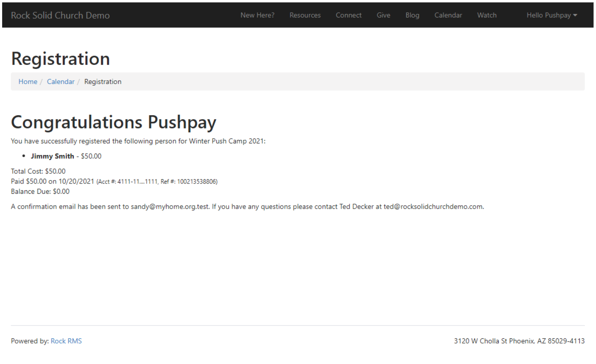
Task: Open the Hello Pushpay account dropdown
Action: click(x=552, y=15)
